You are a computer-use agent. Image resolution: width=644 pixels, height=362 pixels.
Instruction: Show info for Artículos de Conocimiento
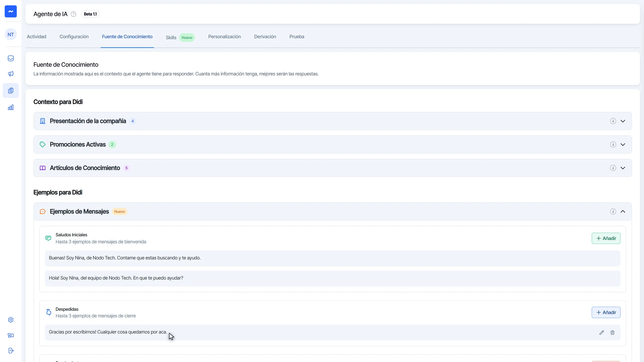613,168
